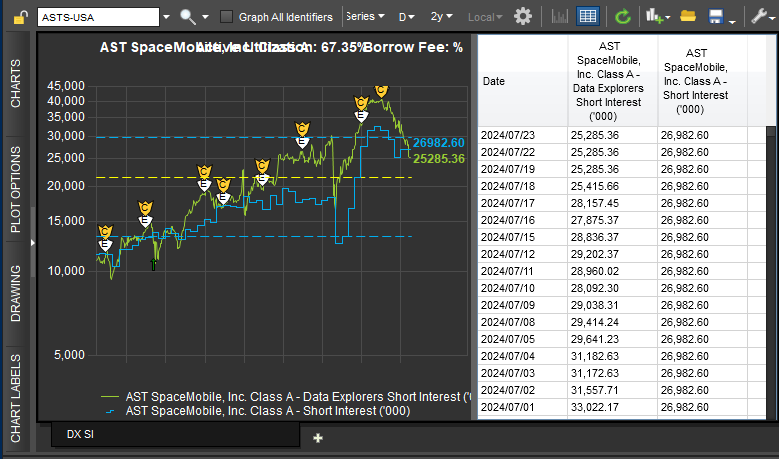
Task: Select the 27,875.37 value cell
Action: pos(613,220)
